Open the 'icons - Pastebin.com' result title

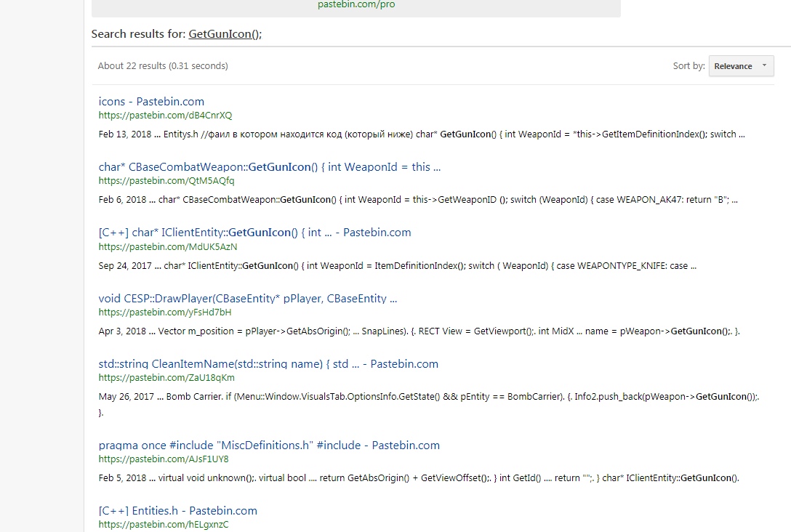tap(151, 101)
